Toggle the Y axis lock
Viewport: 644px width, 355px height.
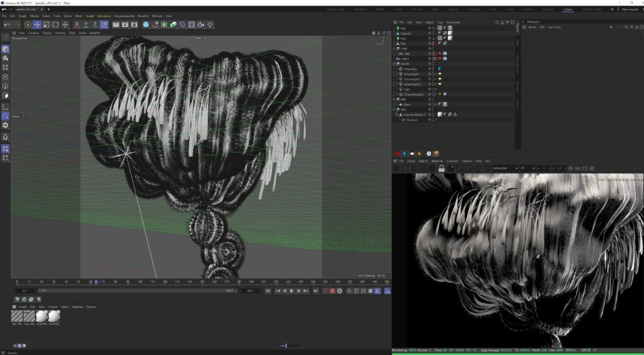[x=86, y=25]
